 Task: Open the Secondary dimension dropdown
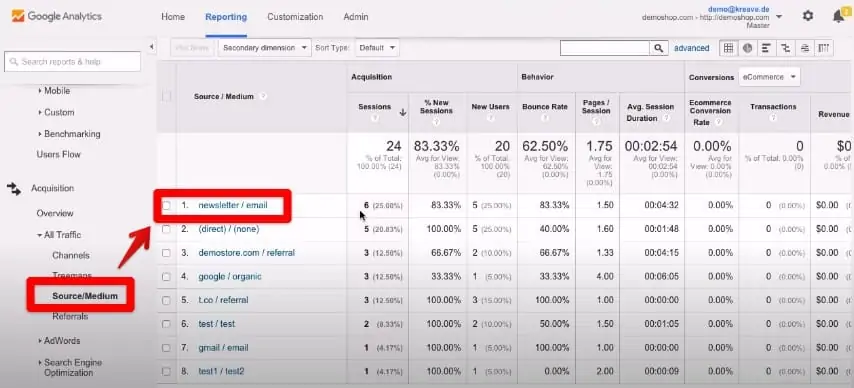point(265,48)
